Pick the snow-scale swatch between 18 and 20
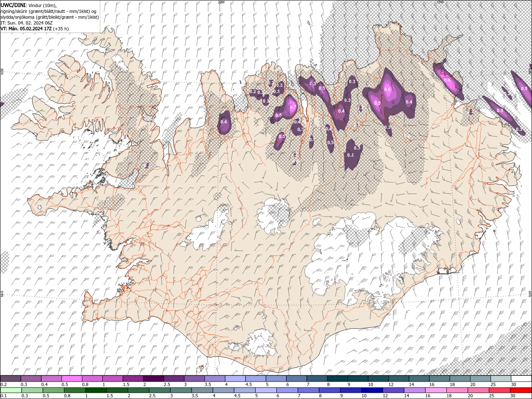This screenshot has height=399, width=532. pos(460,379)
